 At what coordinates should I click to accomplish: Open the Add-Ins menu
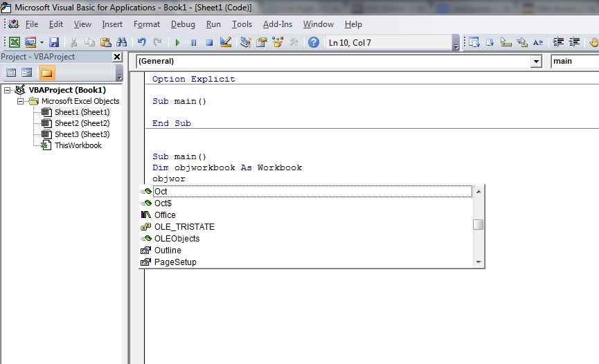pos(278,24)
